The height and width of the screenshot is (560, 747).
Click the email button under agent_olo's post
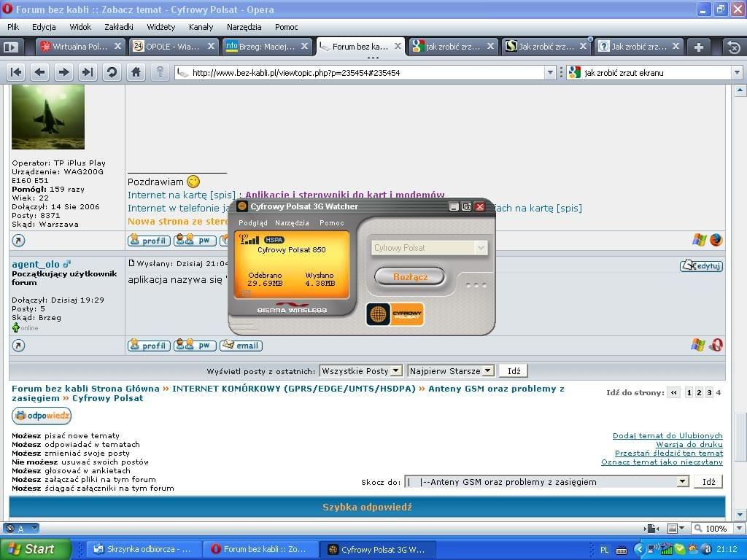point(241,345)
